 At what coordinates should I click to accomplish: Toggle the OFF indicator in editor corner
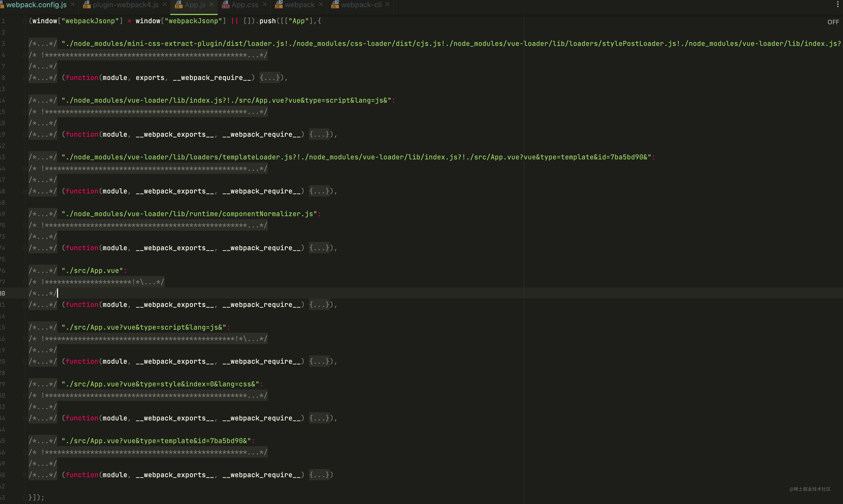833,22
